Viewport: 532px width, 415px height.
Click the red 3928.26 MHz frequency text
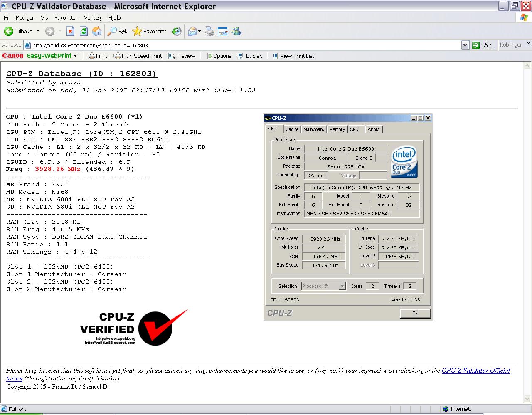(x=58, y=169)
